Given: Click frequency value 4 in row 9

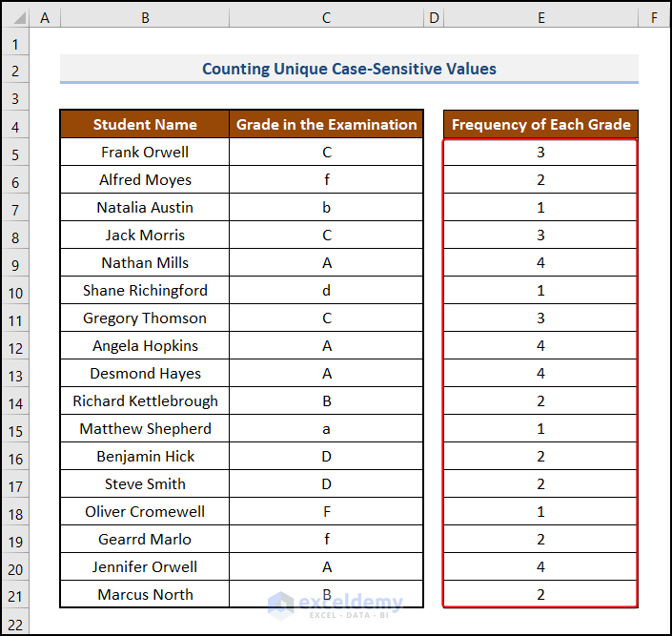Looking at the screenshot, I should coord(540,263).
